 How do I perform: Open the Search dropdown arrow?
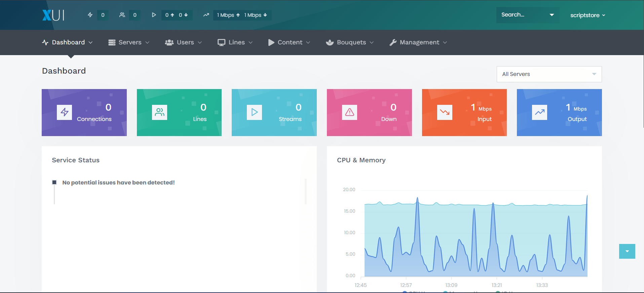pyautogui.click(x=552, y=15)
